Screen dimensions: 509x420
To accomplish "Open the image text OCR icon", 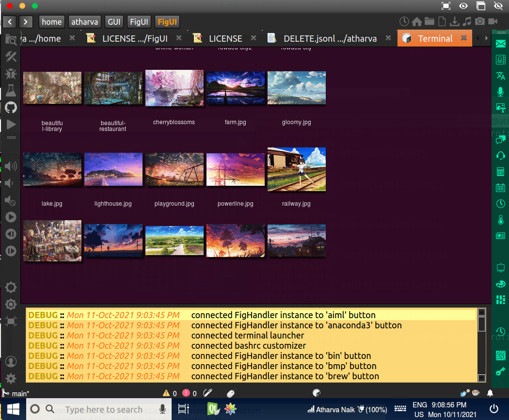I will pyautogui.click(x=501, y=108).
